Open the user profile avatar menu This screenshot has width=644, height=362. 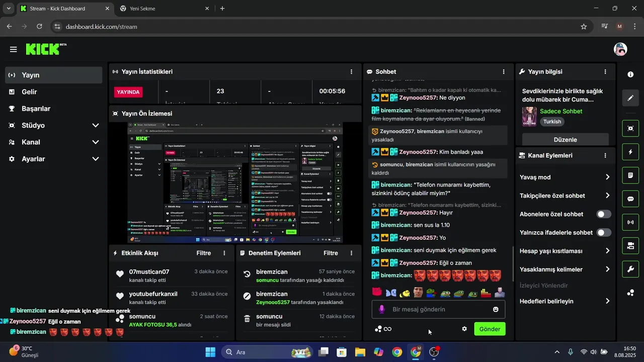[620, 49]
